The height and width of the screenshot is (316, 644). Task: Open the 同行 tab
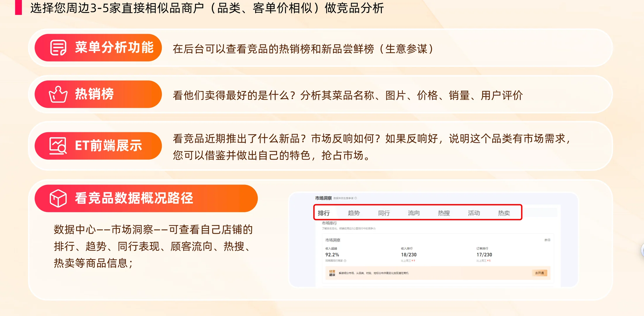(384, 213)
